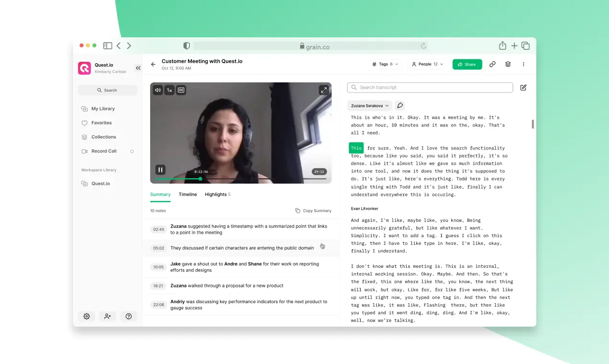The width and height of the screenshot is (609, 364).
Task: Switch to the Highlights tab
Action: coord(217,194)
